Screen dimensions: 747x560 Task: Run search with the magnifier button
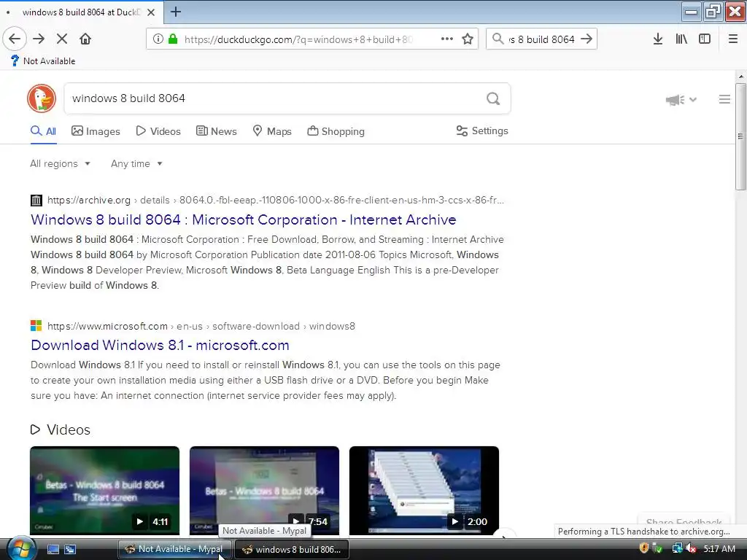[493, 98]
